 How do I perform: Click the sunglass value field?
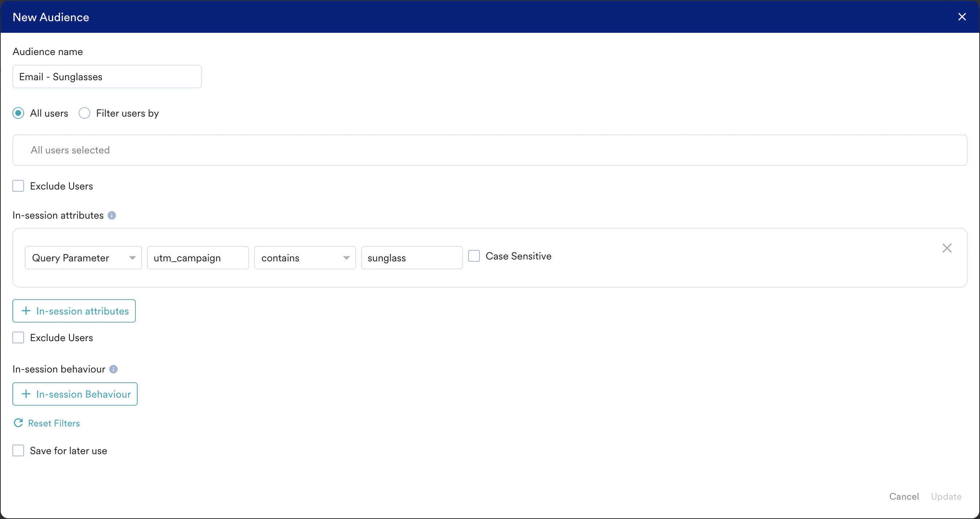412,258
